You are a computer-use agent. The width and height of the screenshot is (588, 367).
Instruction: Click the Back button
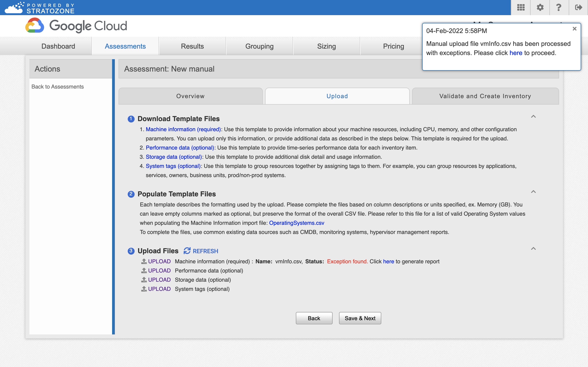[314, 318]
